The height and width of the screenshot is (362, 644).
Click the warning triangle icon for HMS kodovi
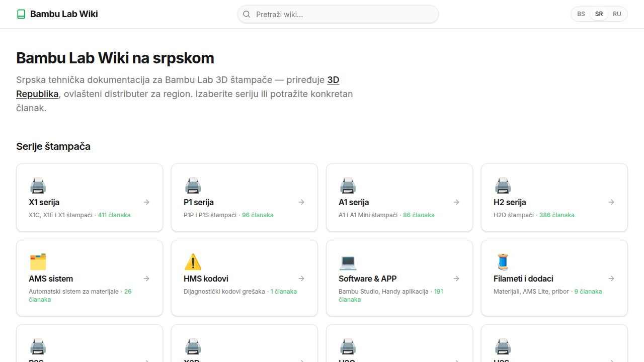point(193,261)
